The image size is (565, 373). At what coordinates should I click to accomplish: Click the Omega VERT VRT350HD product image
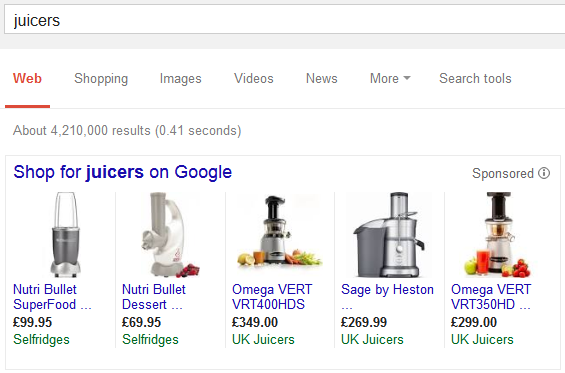(497, 235)
